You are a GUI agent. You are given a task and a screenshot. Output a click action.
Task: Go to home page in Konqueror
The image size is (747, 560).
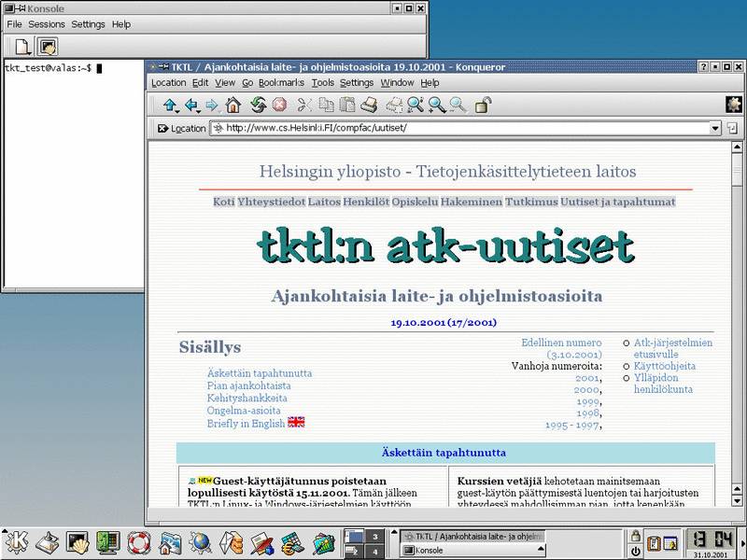coord(233,105)
